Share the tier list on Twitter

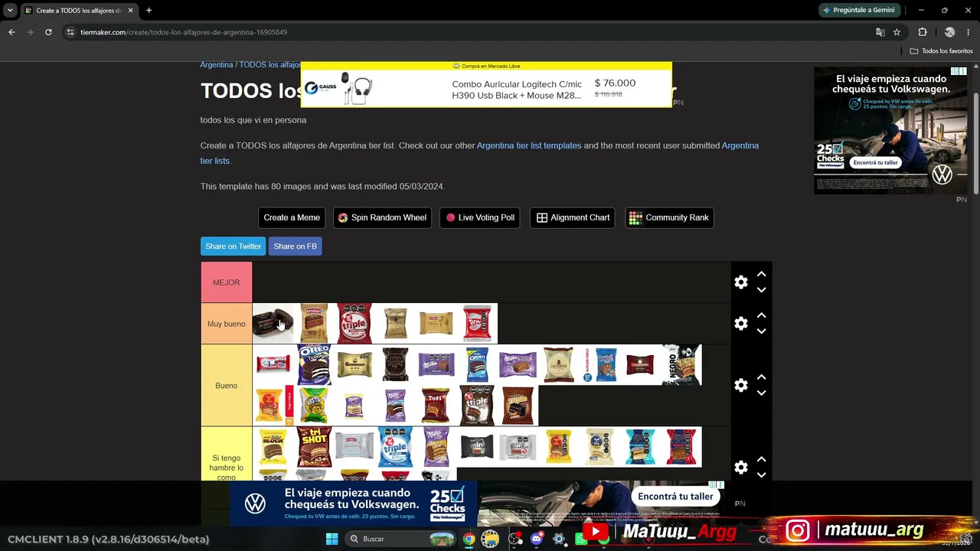click(233, 246)
